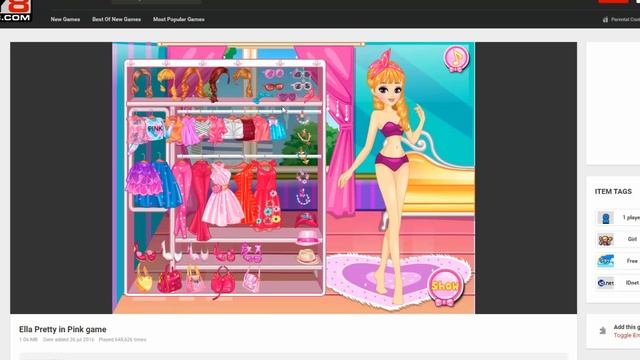Open the New Games menu
This screenshot has height=360, width=640.
point(65,19)
